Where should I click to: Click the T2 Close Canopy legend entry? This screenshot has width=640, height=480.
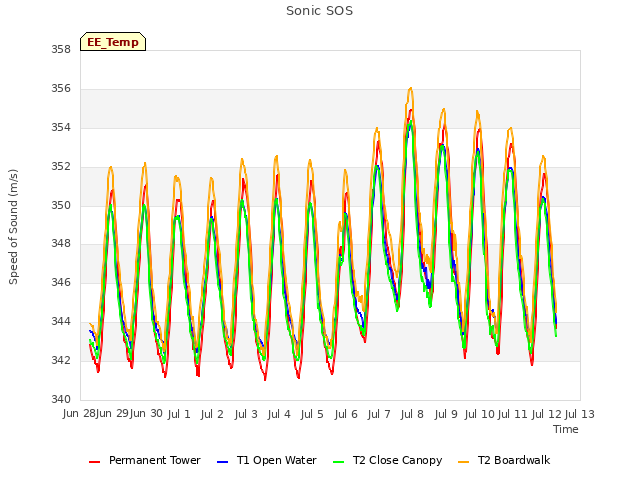(x=387, y=460)
